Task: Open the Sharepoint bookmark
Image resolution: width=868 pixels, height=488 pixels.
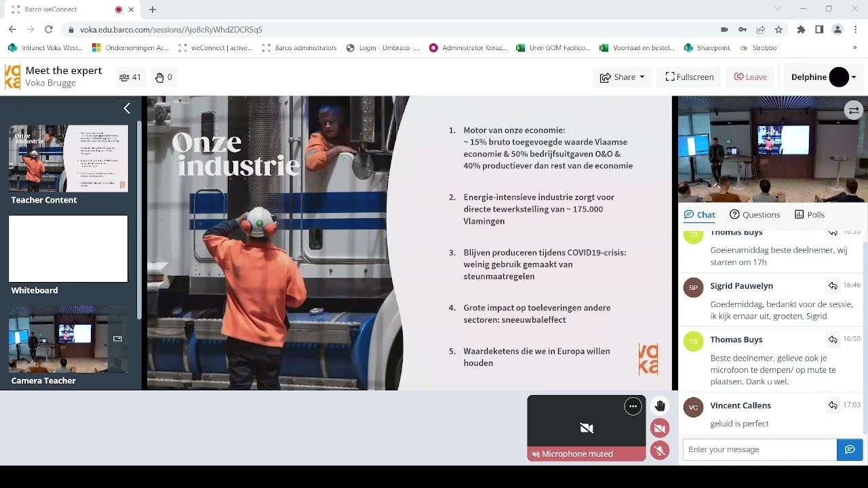Action: [x=707, y=48]
